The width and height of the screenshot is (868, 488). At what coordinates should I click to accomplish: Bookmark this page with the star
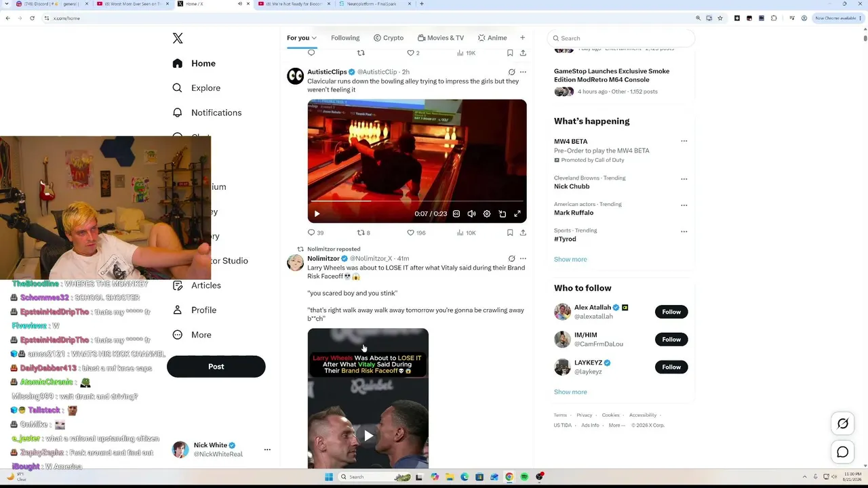click(x=720, y=18)
